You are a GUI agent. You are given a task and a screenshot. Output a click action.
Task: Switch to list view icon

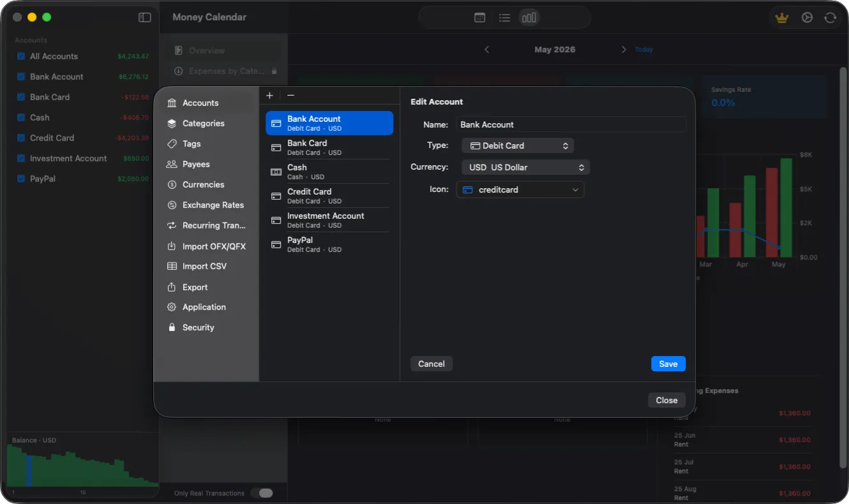(x=504, y=18)
